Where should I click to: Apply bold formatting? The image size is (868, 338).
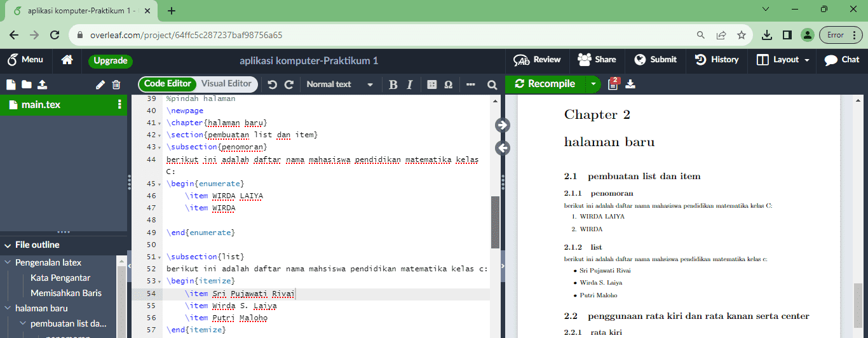(393, 84)
